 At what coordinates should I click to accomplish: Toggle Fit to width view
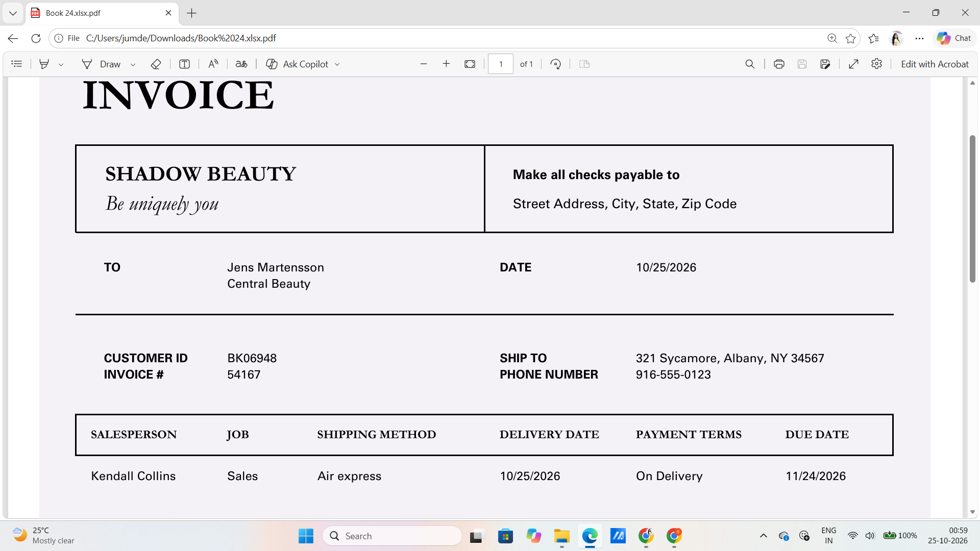[x=470, y=64]
